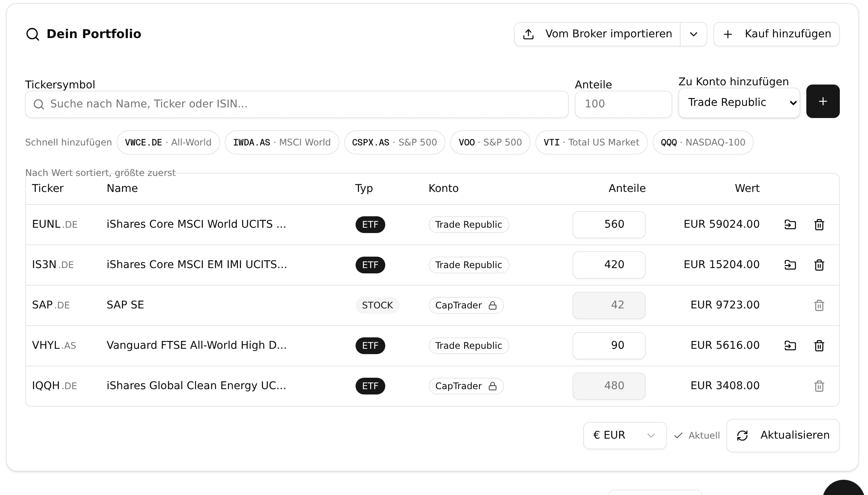Edit EUNL.DE shares field showing 560

tap(609, 225)
